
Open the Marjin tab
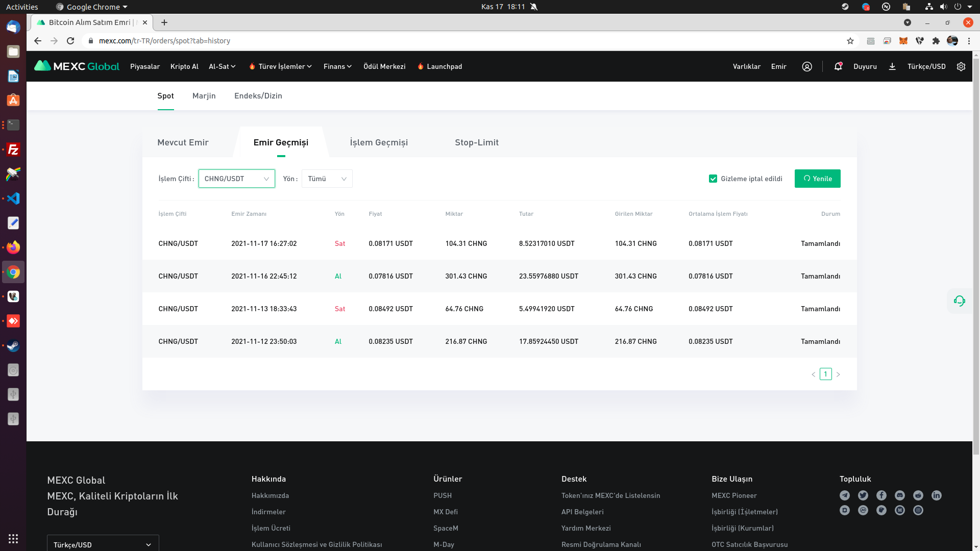(x=204, y=96)
